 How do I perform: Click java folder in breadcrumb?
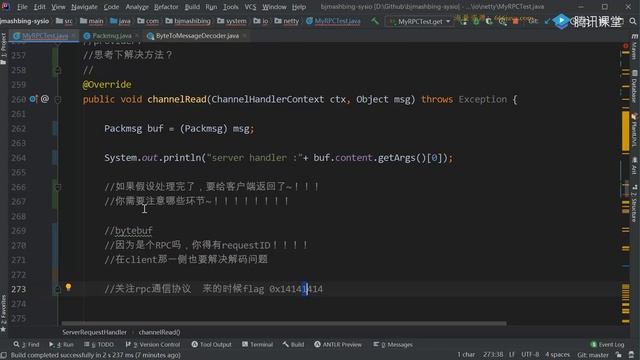click(120, 21)
